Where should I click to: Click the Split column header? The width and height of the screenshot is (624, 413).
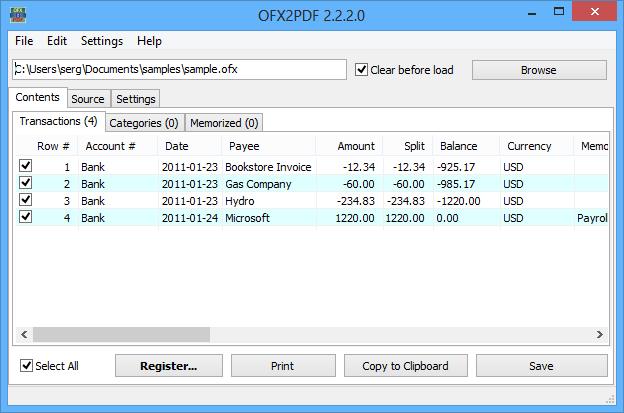click(x=408, y=146)
